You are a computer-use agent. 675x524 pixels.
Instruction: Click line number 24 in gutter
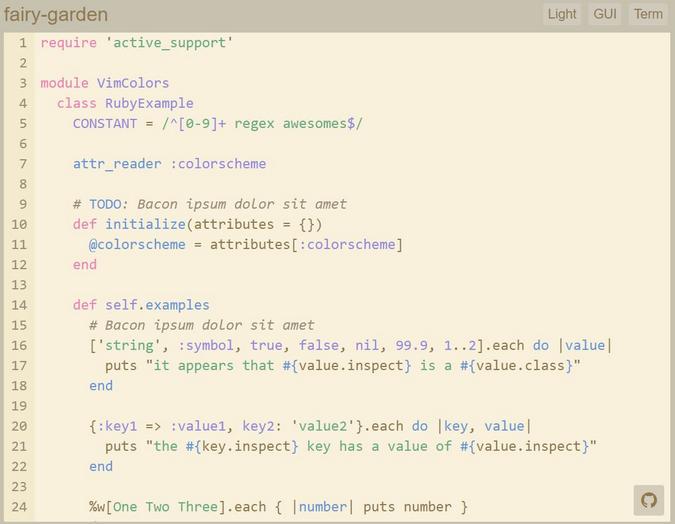19,507
